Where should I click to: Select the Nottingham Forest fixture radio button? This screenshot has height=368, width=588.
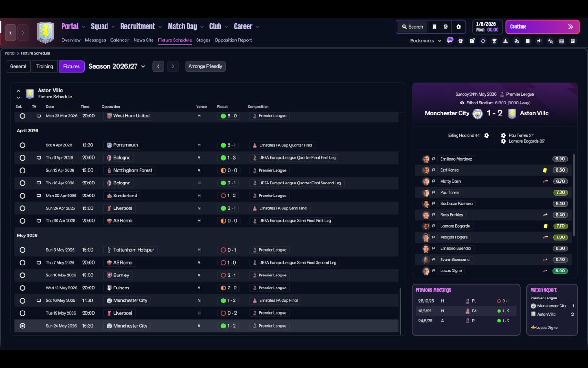click(x=23, y=170)
